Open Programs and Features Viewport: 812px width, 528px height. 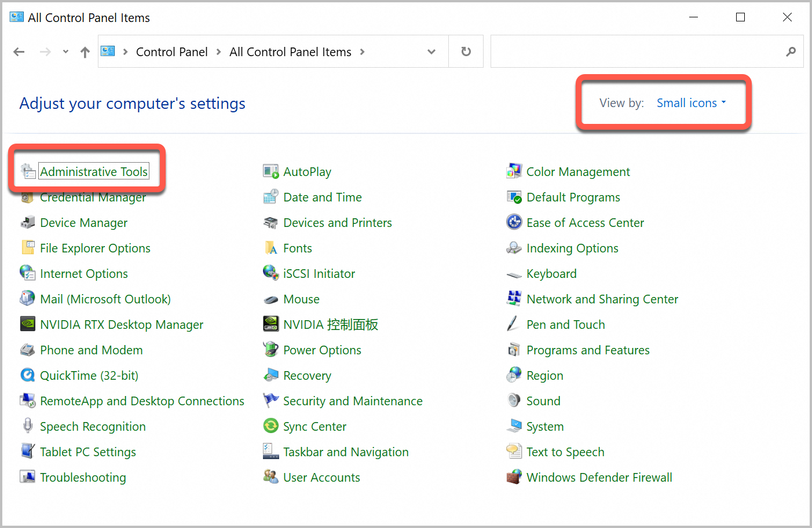coord(588,350)
